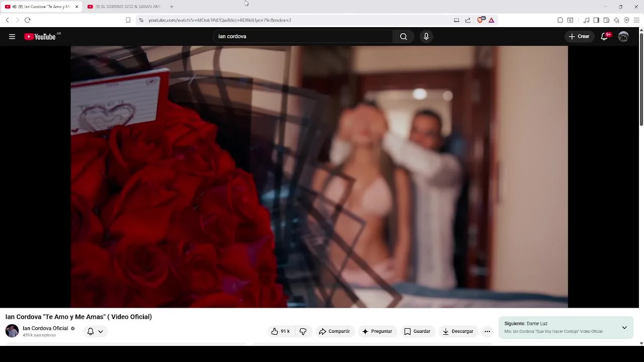Like the video with thumbs-up 91 k
Screen dimensions: 644x362
tap(280, 331)
